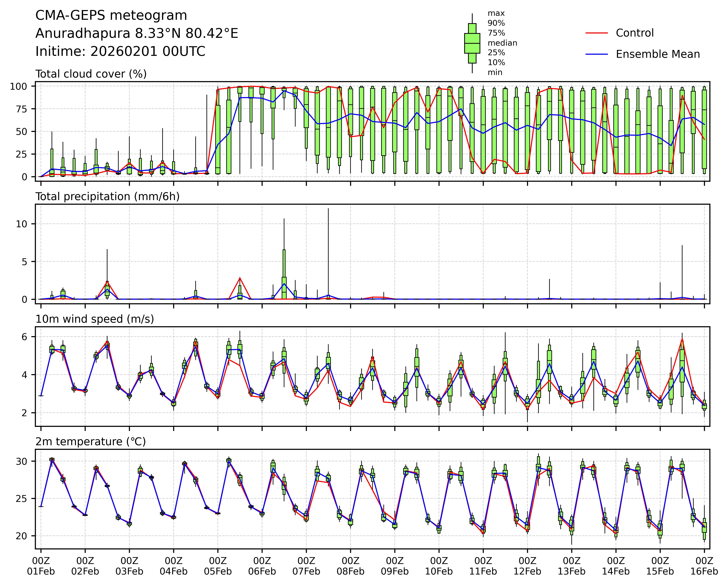Screen dimensions: 728x586
Task: Click 'Total precipitation (mm/6h)' panel title
Action: pyautogui.click(x=107, y=196)
